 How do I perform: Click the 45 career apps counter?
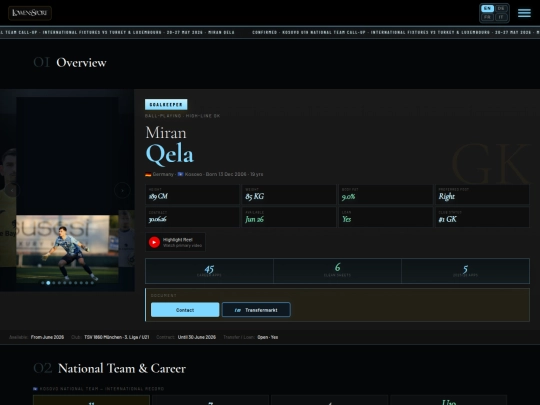point(209,271)
